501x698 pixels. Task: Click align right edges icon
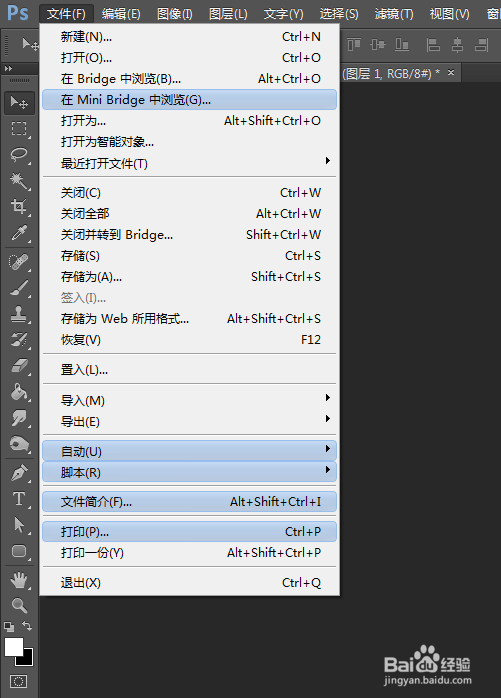(x=481, y=45)
